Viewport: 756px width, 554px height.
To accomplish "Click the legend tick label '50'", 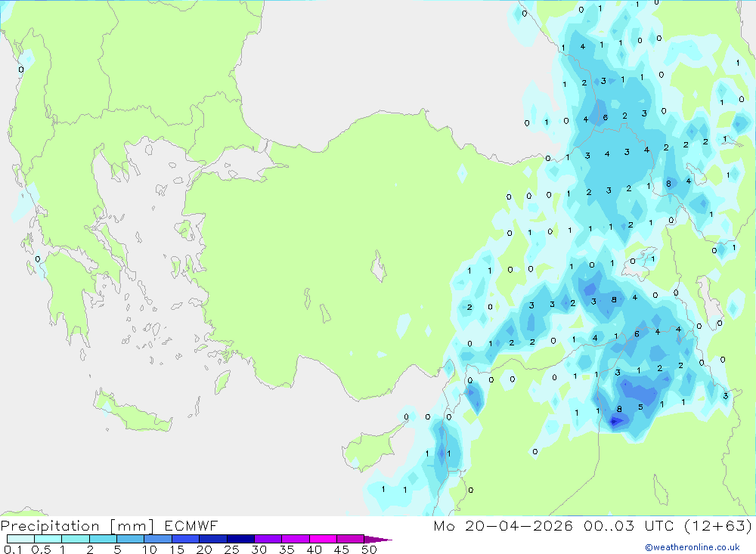I will point(369,549).
